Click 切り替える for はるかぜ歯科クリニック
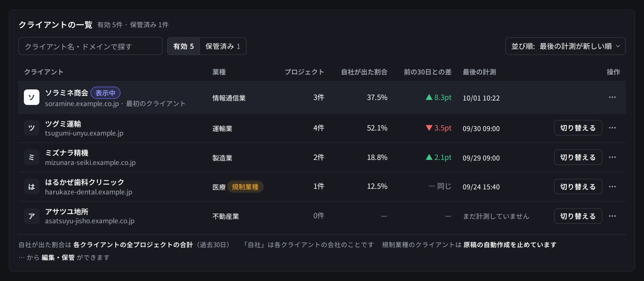Viewport: 644px width, 281px height. (578, 187)
